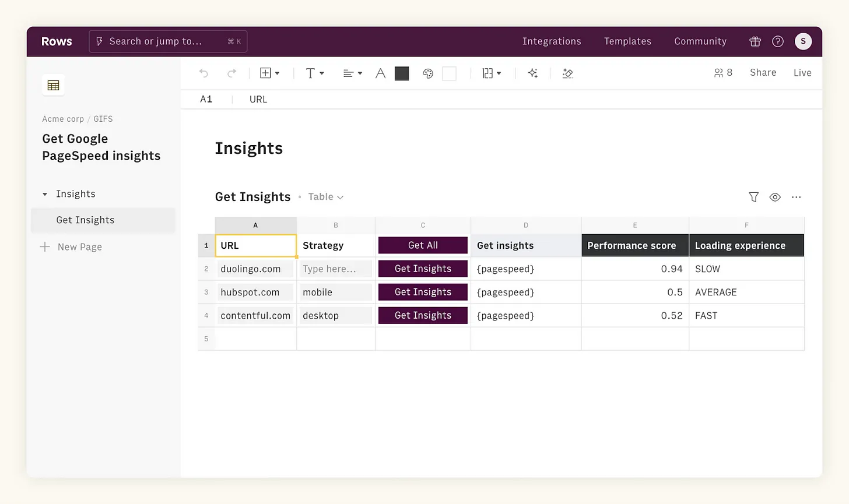Image resolution: width=849 pixels, height=504 pixels.
Task: Open the help question mark icon
Action: tap(778, 41)
